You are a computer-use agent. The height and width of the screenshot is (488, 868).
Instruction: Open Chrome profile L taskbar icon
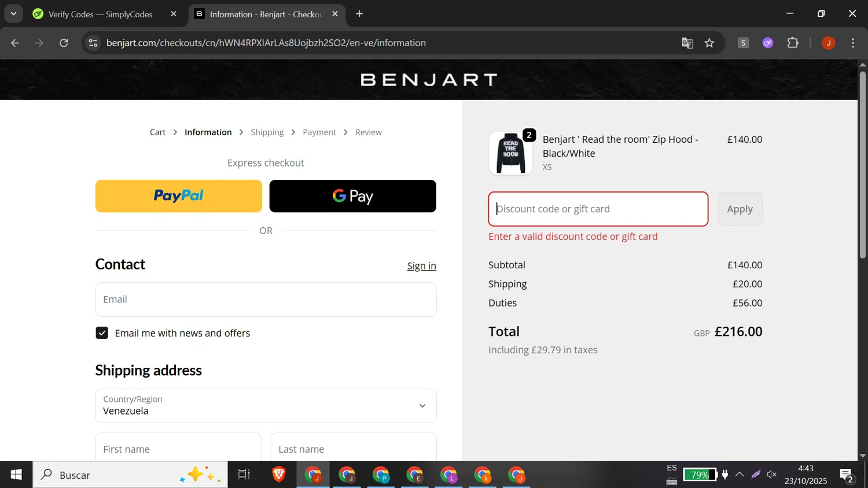449,475
